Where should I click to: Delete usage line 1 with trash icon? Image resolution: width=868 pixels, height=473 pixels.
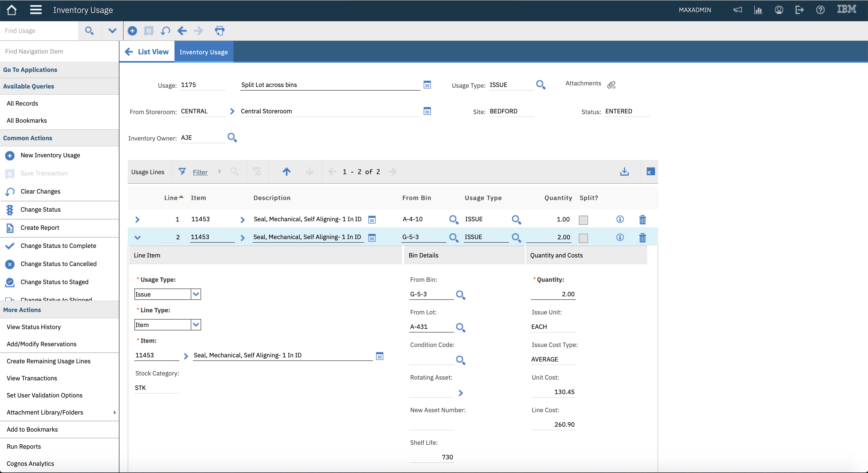pyautogui.click(x=643, y=220)
